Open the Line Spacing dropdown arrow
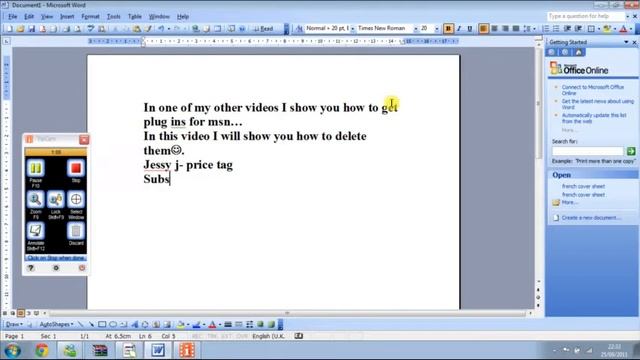Viewport: 640px width, 360px height. point(534,29)
